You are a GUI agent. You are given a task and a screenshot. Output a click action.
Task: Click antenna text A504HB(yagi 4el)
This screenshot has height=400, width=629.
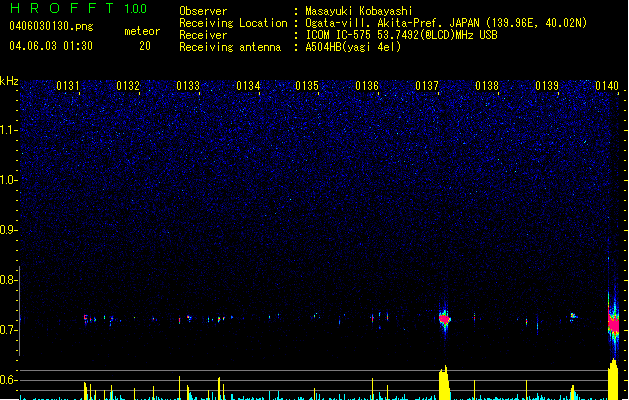(353, 47)
